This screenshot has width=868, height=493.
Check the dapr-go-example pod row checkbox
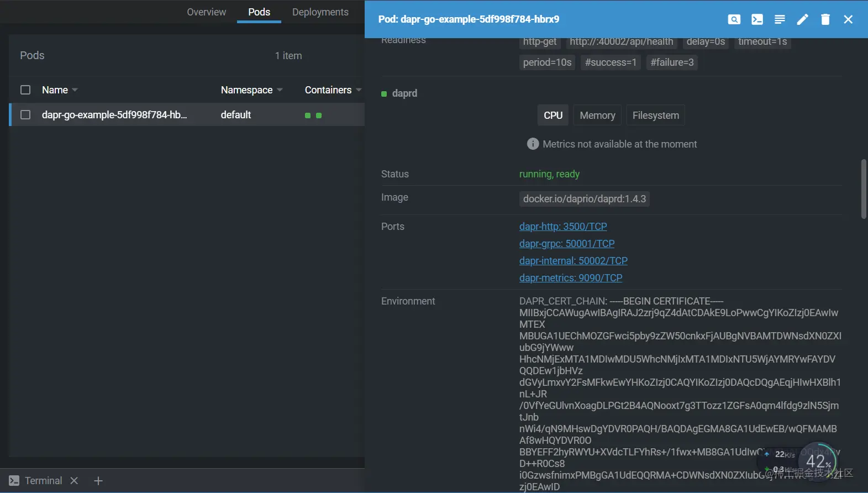click(25, 114)
